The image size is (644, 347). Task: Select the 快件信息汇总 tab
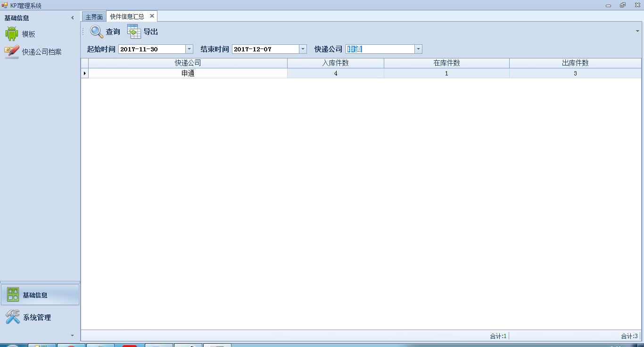(x=127, y=17)
